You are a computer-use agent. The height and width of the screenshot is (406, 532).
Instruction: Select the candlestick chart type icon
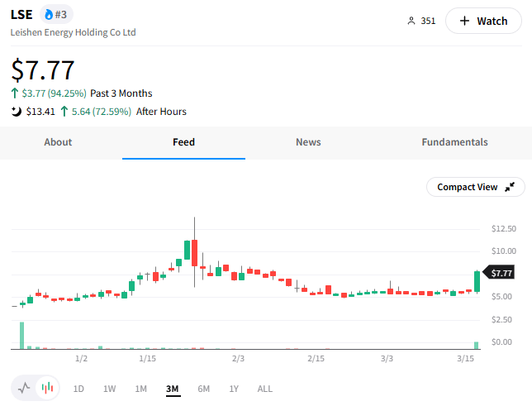(x=48, y=388)
